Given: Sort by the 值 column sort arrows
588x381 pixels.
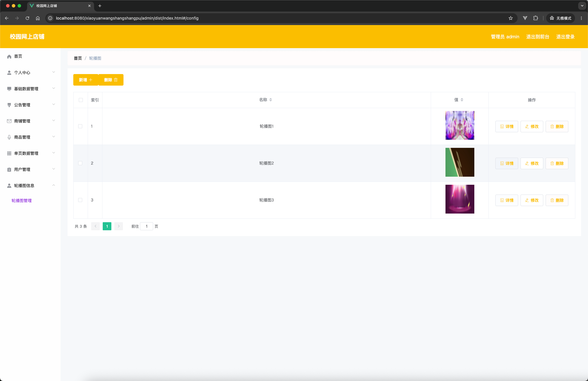Looking at the screenshot, I should click(x=462, y=100).
